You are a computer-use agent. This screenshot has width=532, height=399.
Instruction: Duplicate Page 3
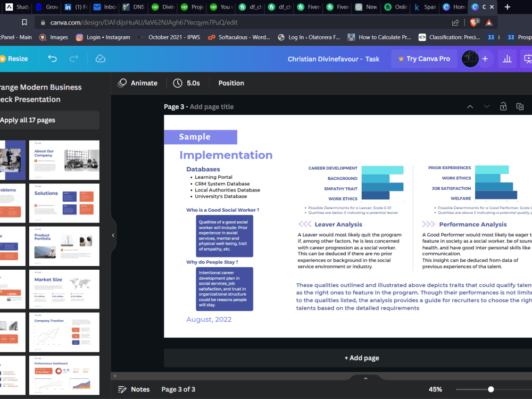[x=520, y=106]
